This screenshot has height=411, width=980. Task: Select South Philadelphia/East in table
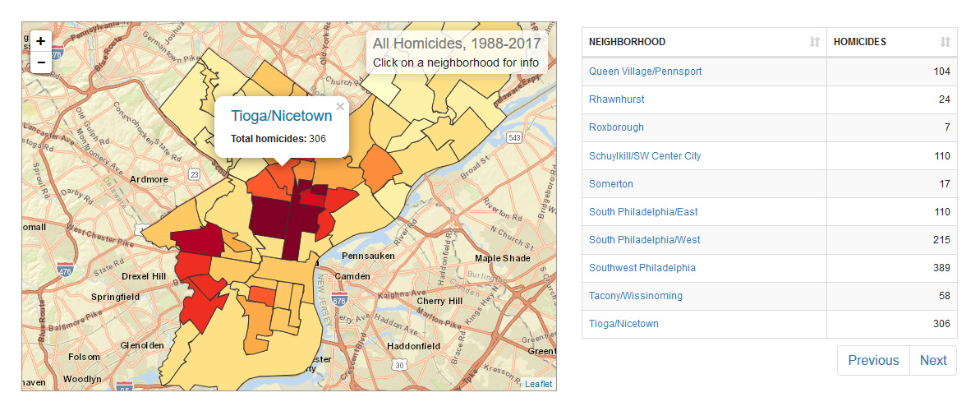643,211
